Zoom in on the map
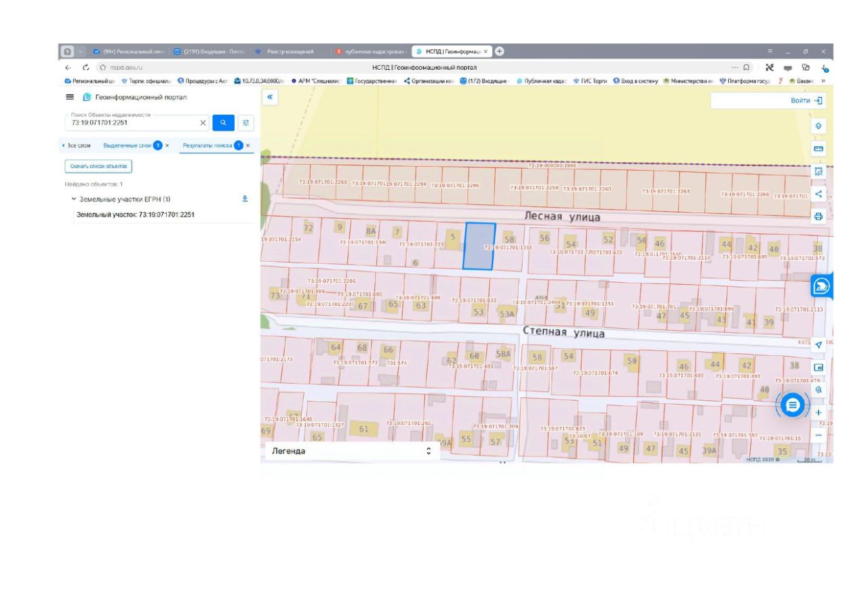Screen dimensions: 868x613 818,412
